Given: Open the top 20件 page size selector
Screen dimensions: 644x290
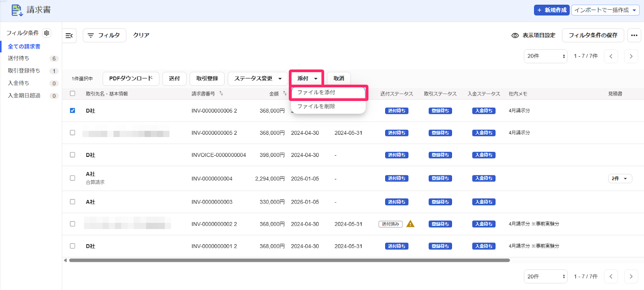Looking at the screenshot, I should tap(545, 56).
